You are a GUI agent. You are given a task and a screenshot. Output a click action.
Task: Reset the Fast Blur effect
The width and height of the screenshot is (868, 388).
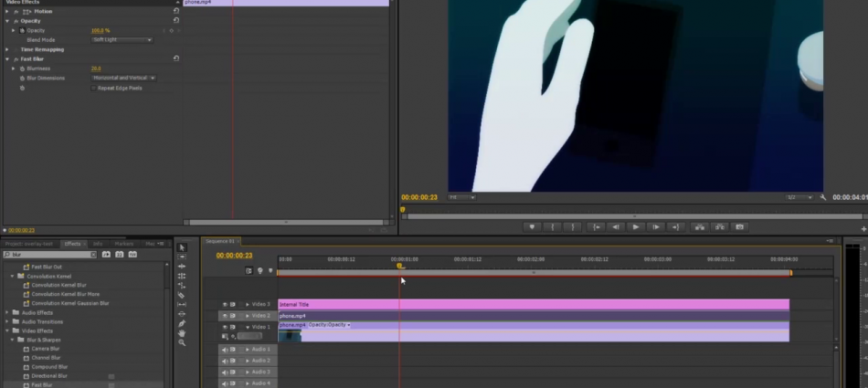point(175,58)
